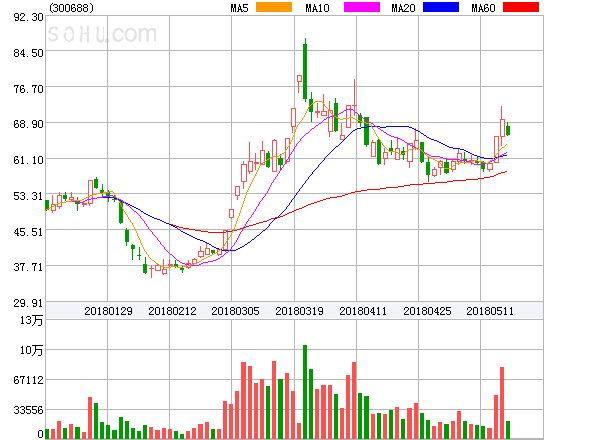Screen dimensions: 600x440
Task: Click the 20180305 date label
Action: 235,311
